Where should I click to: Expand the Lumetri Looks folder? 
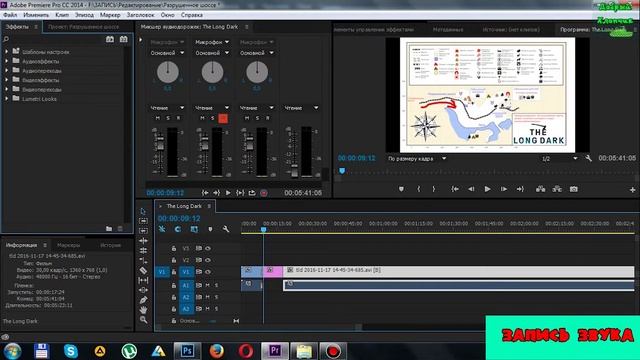tap(7, 99)
